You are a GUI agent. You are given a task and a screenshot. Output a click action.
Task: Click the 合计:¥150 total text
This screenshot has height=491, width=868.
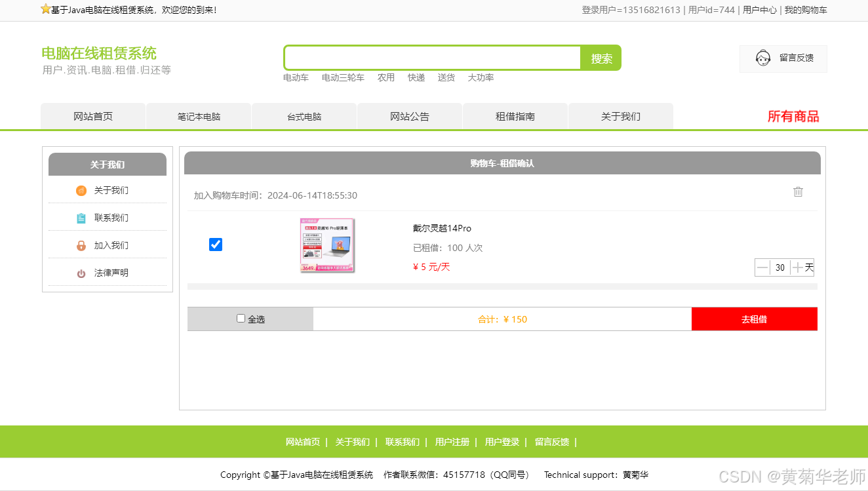pyautogui.click(x=502, y=319)
